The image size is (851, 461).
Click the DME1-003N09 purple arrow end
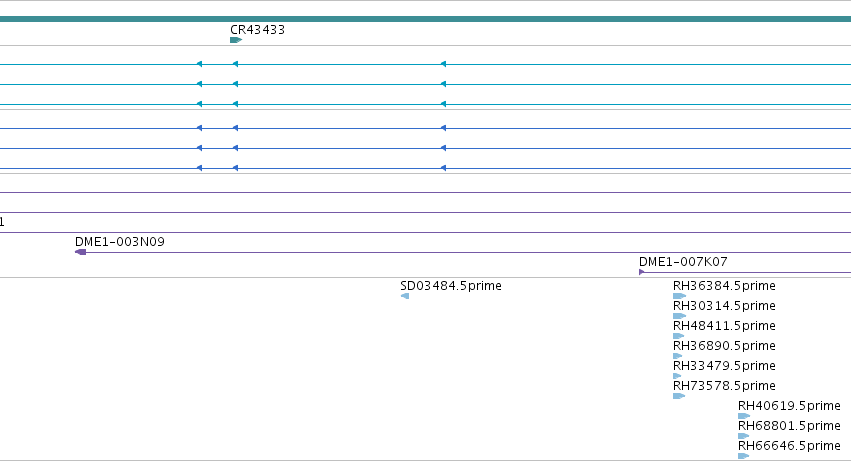click(80, 252)
